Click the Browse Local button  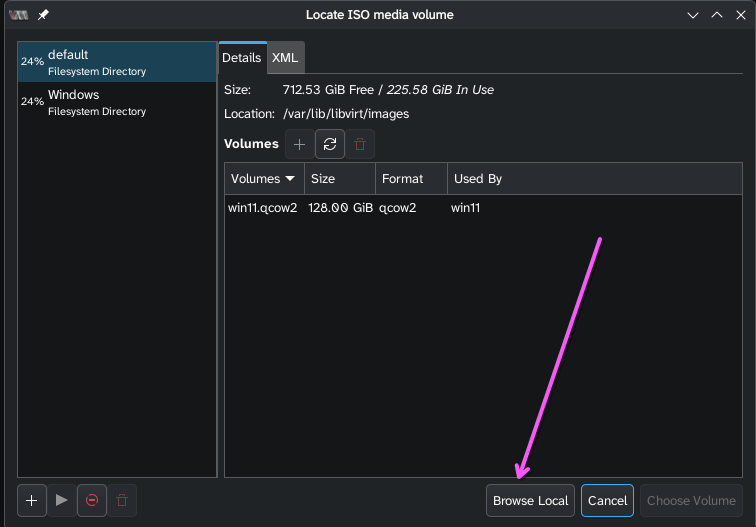pyautogui.click(x=530, y=501)
